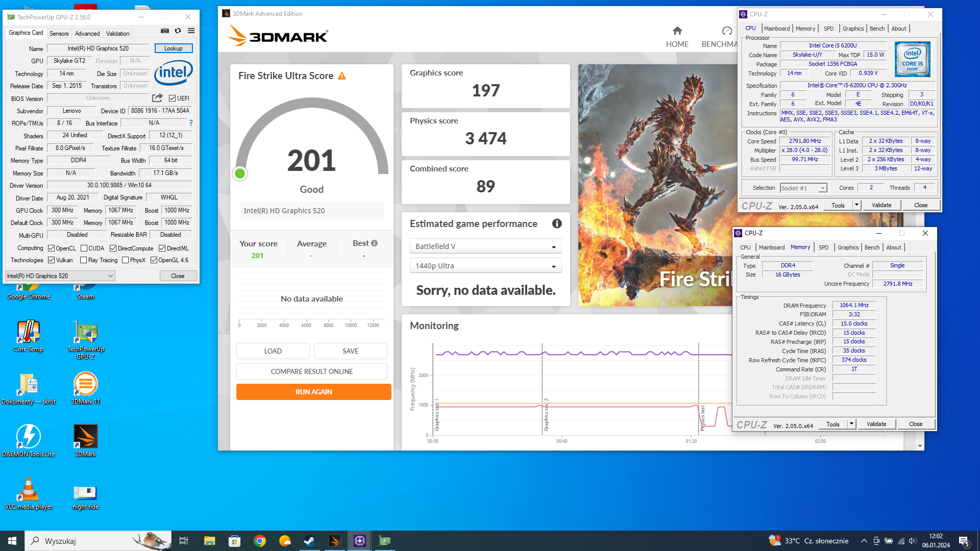Click RUN AGAIN button
980x551 pixels.
(x=313, y=392)
